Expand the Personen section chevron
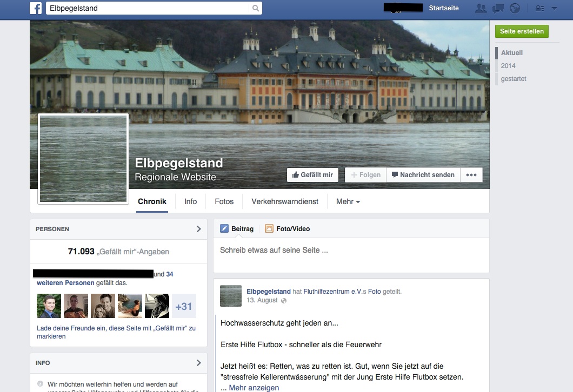 [198, 229]
